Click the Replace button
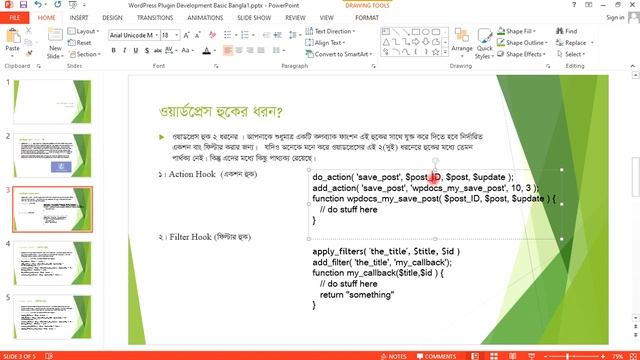The width and height of the screenshot is (640, 360). (x=575, y=42)
